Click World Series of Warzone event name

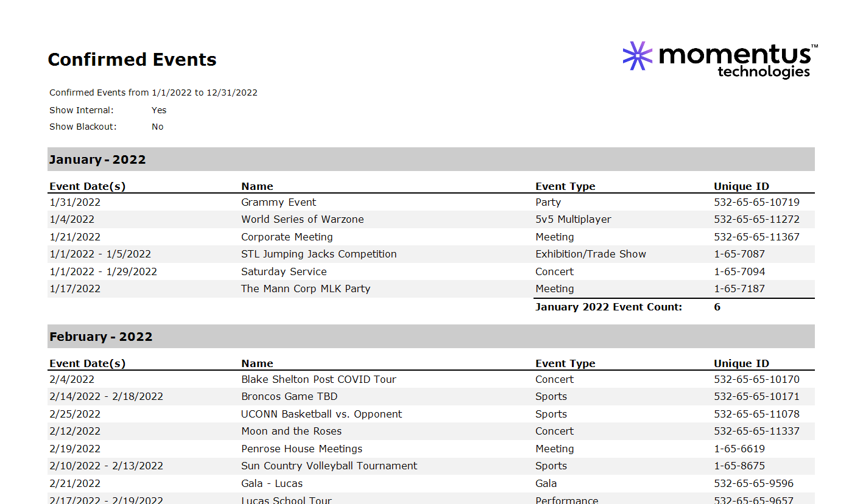click(303, 219)
